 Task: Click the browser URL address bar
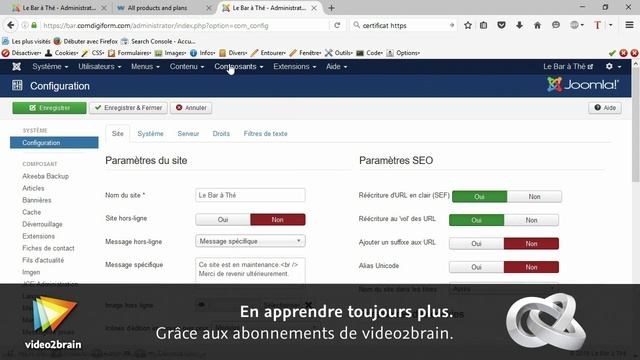[185, 25]
